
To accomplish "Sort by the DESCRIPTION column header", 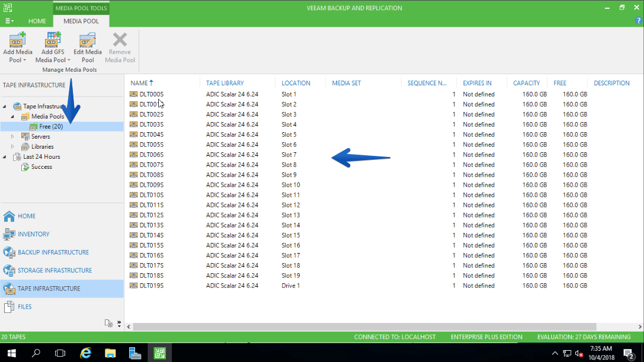I will (611, 83).
